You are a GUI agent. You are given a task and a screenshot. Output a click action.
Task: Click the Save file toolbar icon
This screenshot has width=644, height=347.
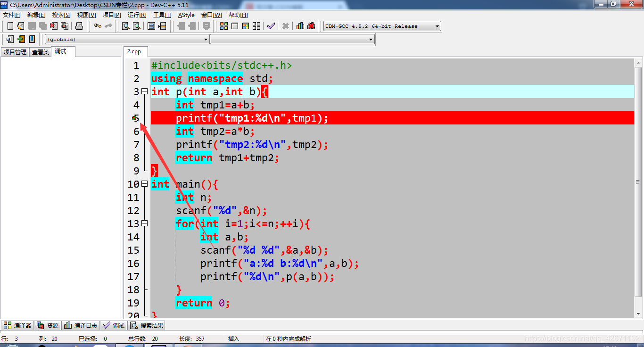(32, 26)
